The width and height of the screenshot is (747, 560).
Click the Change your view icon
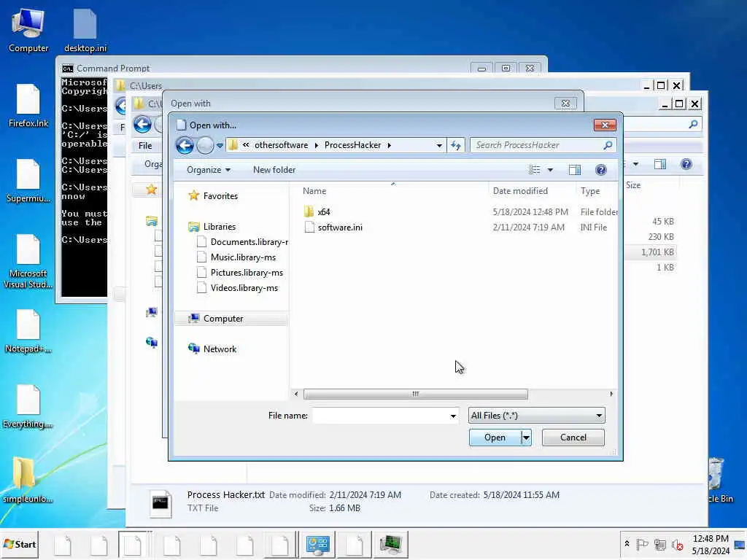[534, 170]
